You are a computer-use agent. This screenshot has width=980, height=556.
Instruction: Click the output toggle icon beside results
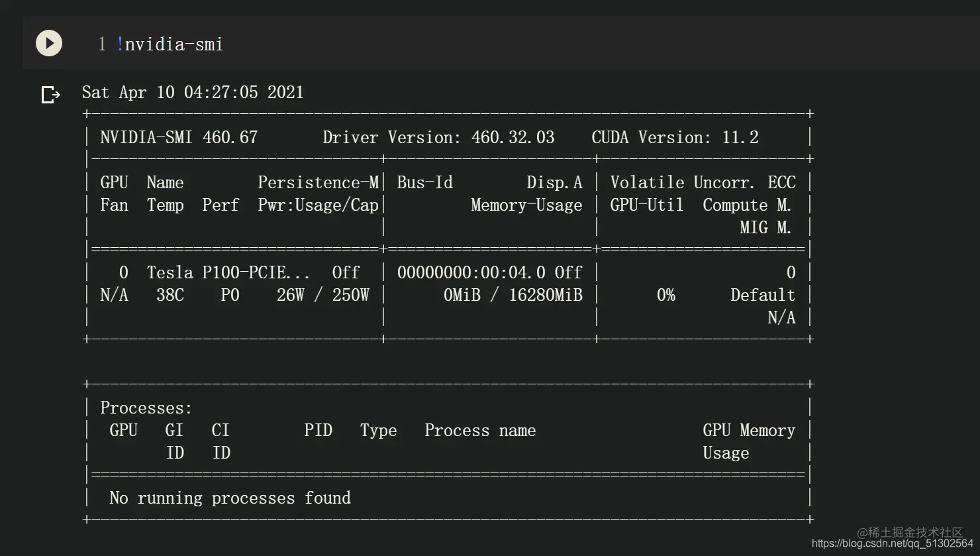50,95
